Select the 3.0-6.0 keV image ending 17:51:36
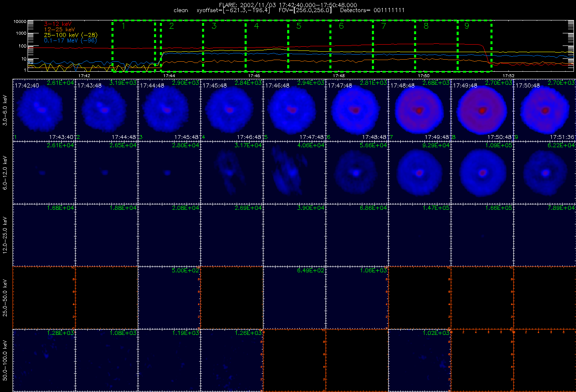This screenshot has width=576, height=392. [x=545, y=110]
